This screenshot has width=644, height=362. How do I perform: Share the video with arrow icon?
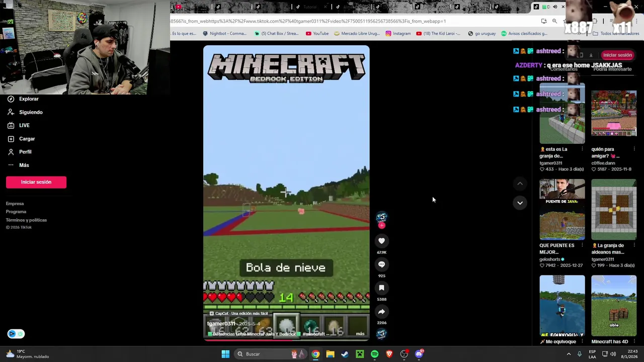pos(381,312)
